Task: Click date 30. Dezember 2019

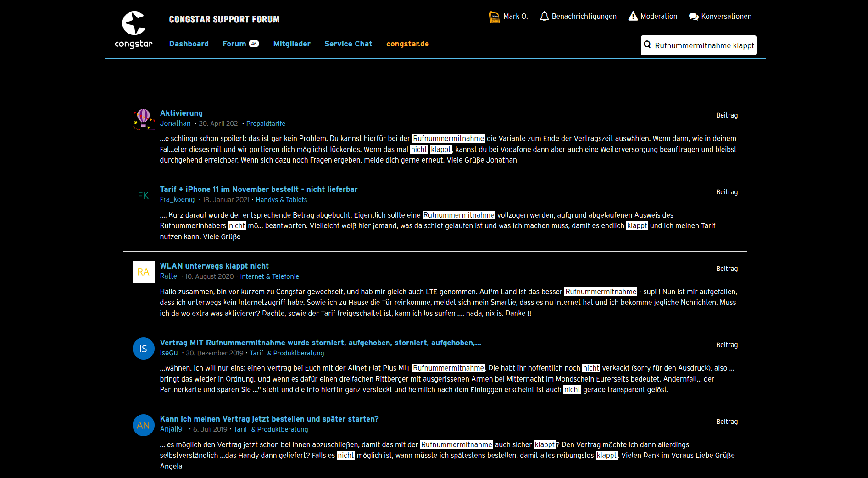Action: tap(215, 353)
